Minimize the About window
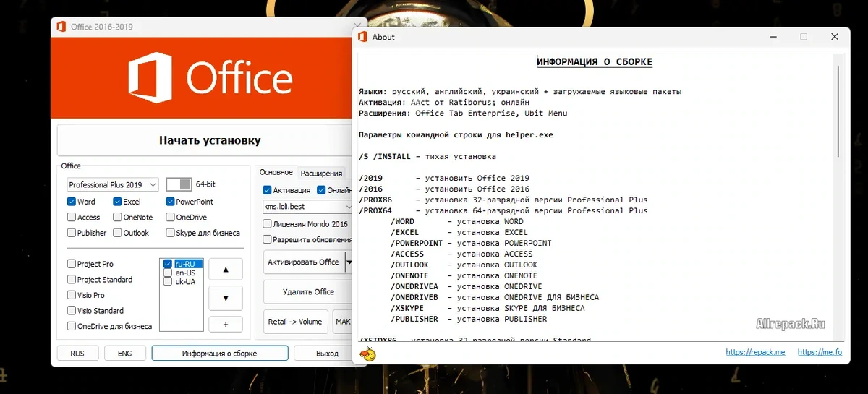This screenshot has height=394, width=868. point(772,37)
